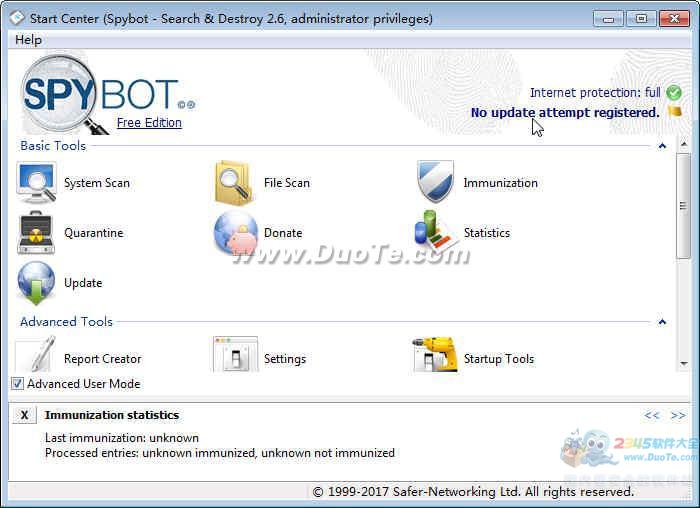Screen dimensions: 700x508
Task: Click the Start Center title bar app icon
Action: tap(17, 18)
